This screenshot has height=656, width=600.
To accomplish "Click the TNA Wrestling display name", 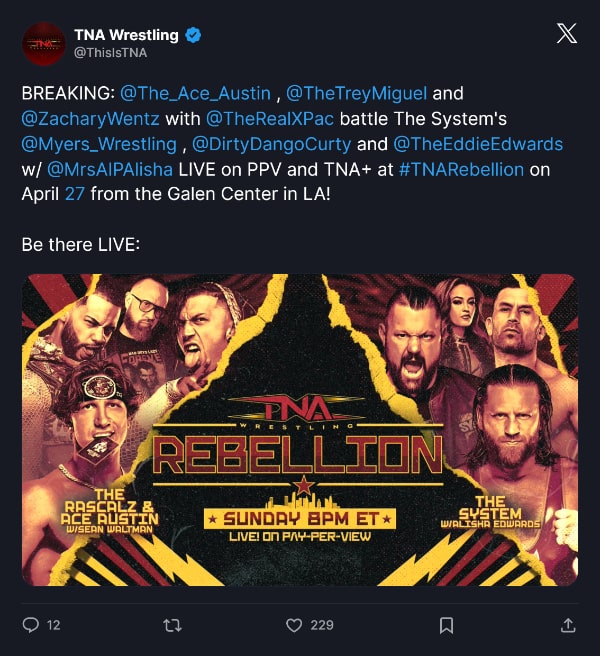I will 126,35.
